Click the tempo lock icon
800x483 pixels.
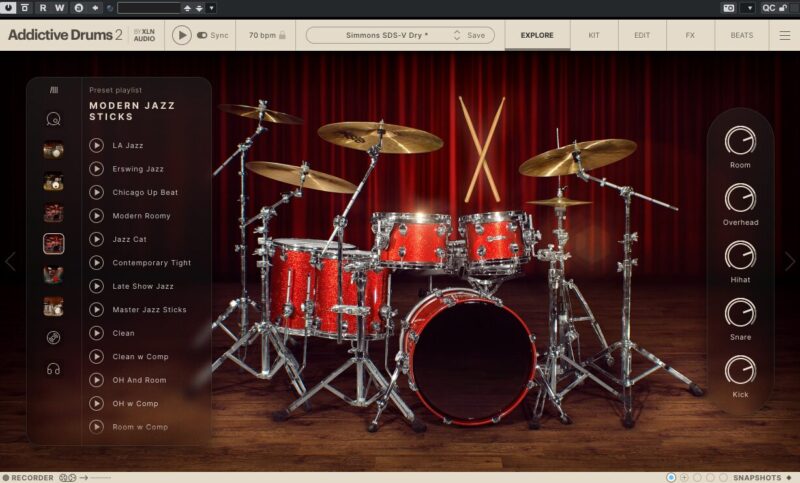282,35
